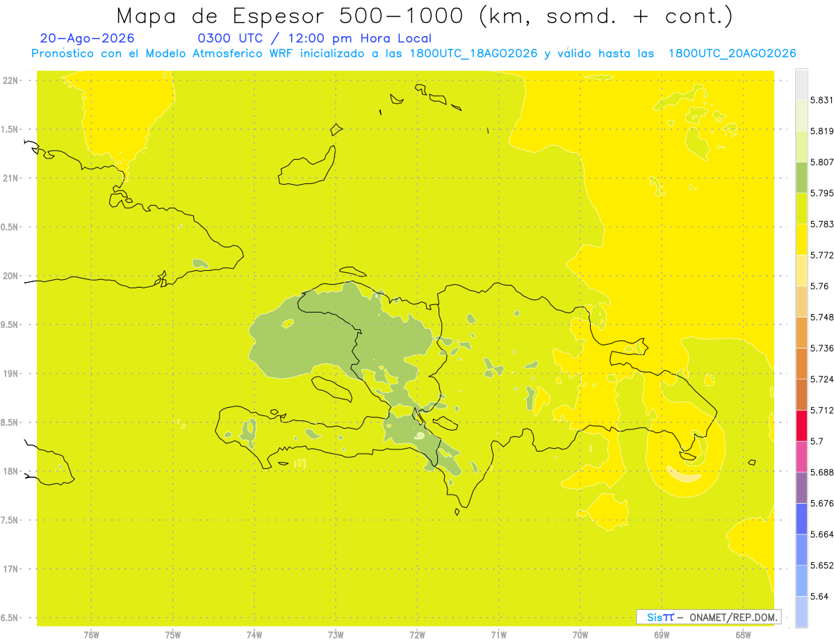This screenshot has width=834, height=644.
Task: Click the 5.772 colorbar value
Action: pyautogui.click(x=822, y=255)
